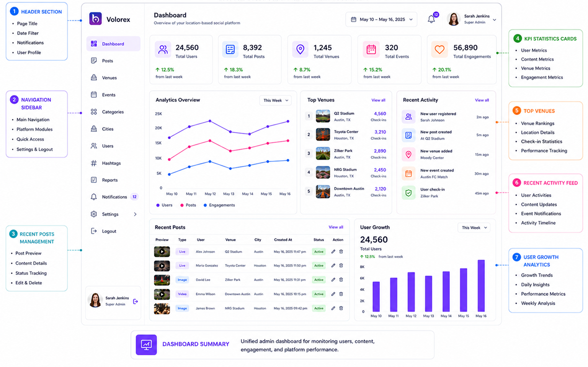Open Downtown Austin venue thumbnail
This screenshot has height=367, width=588.
(x=323, y=191)
